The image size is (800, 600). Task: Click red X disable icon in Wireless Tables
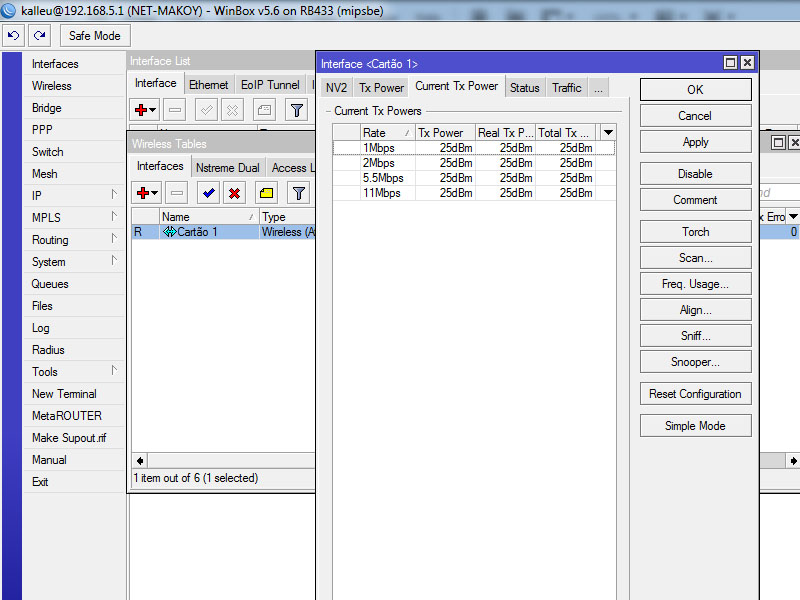click(x=235, y=193)
